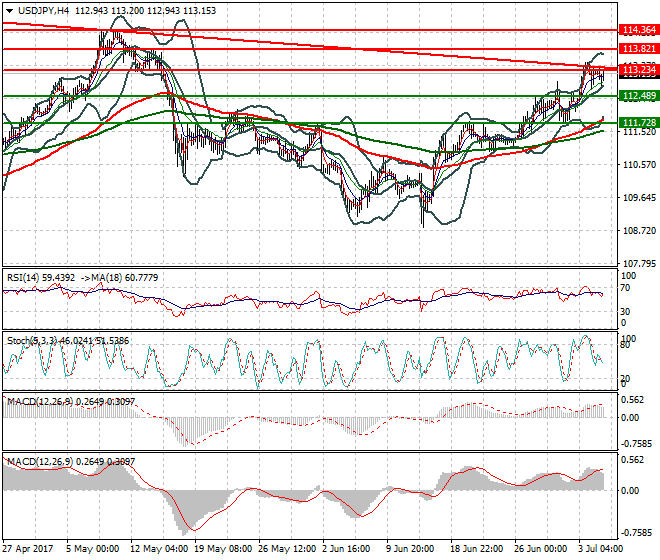Select the 112.489 green support label
The image size is (660, 560).
point(639,96)
